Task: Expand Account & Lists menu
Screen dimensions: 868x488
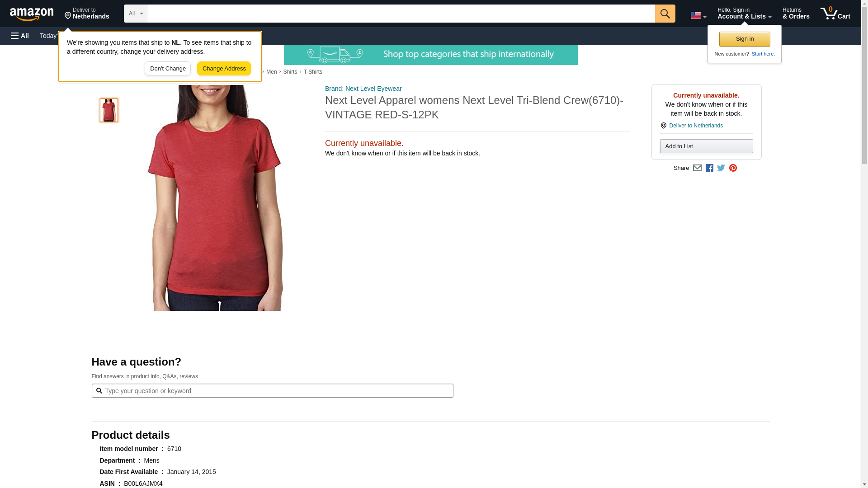Action: pos(744,14)
